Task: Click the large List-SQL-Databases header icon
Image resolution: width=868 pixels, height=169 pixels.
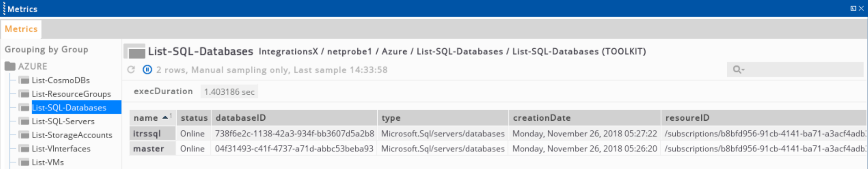Action: point(135,51)
